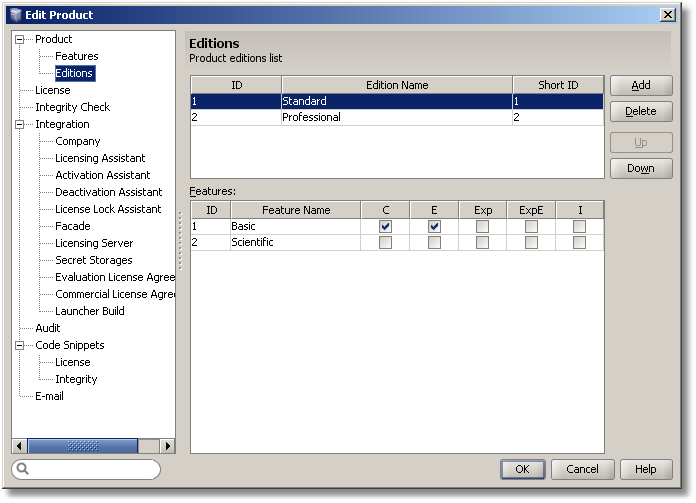The image size is (696, 503).
Task: Click the tree horizontal scrollbar thumb
Action: [x=68, y=446]
